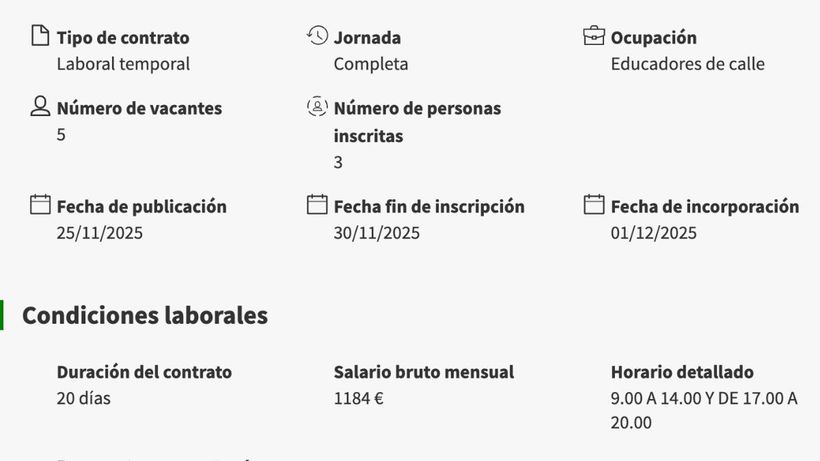820x461 pixels.
Task: Click the Completa value under Jornada
Action: (x=370, y=64)
